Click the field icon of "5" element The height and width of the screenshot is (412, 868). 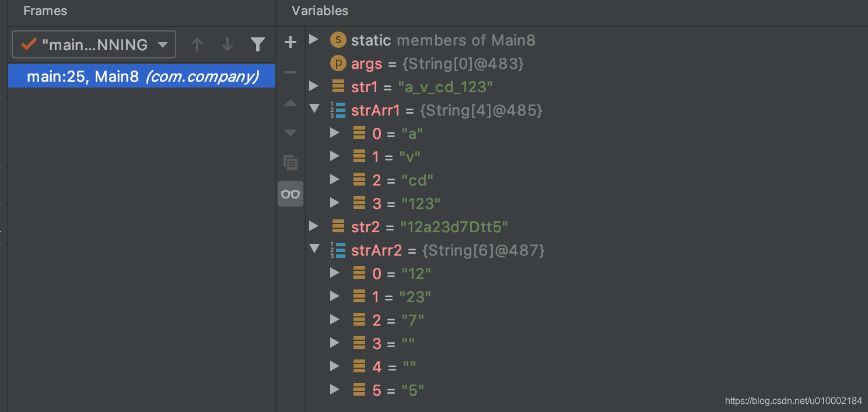tap(359, 389)
